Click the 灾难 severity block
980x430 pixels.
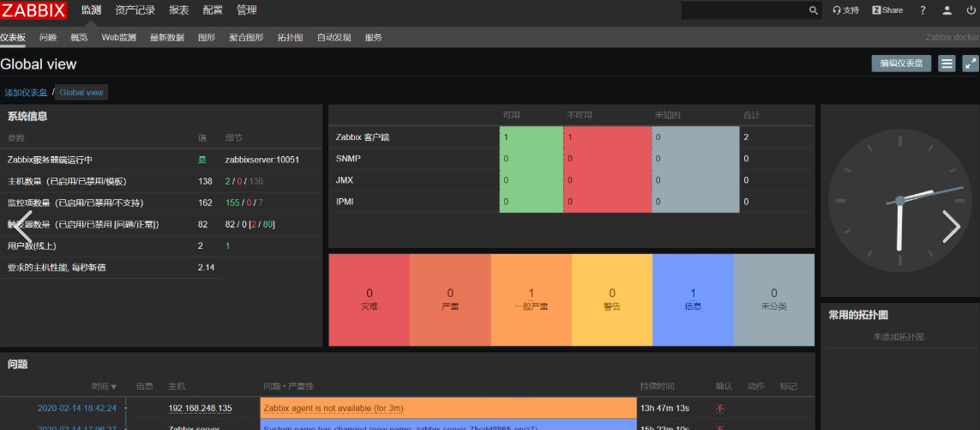[370, 300]
